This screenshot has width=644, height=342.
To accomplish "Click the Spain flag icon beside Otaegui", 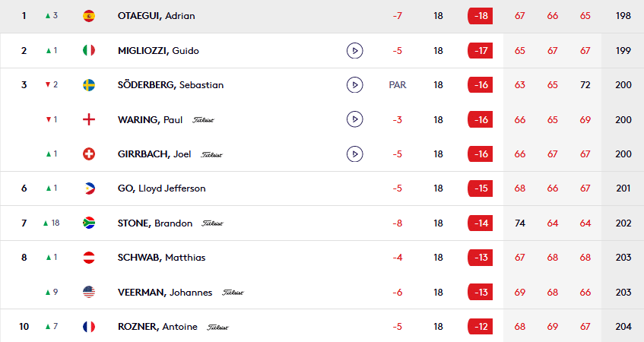I will [x=89, y=16].
